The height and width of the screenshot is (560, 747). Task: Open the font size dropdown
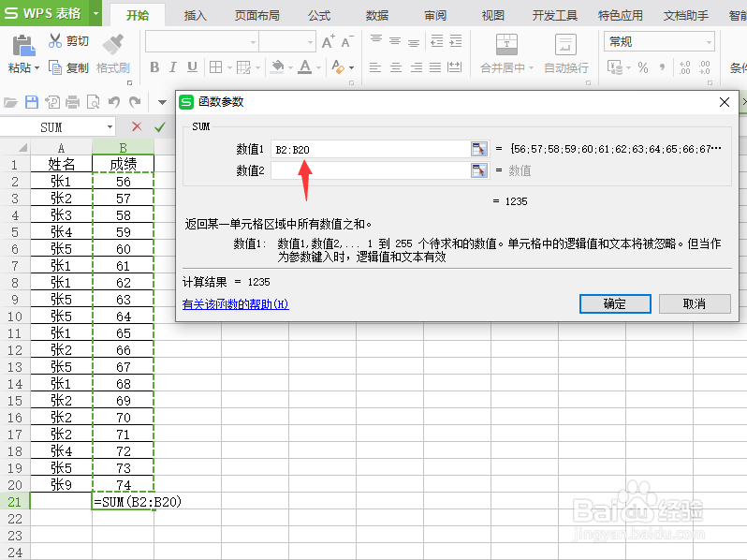tap(310, 42)
